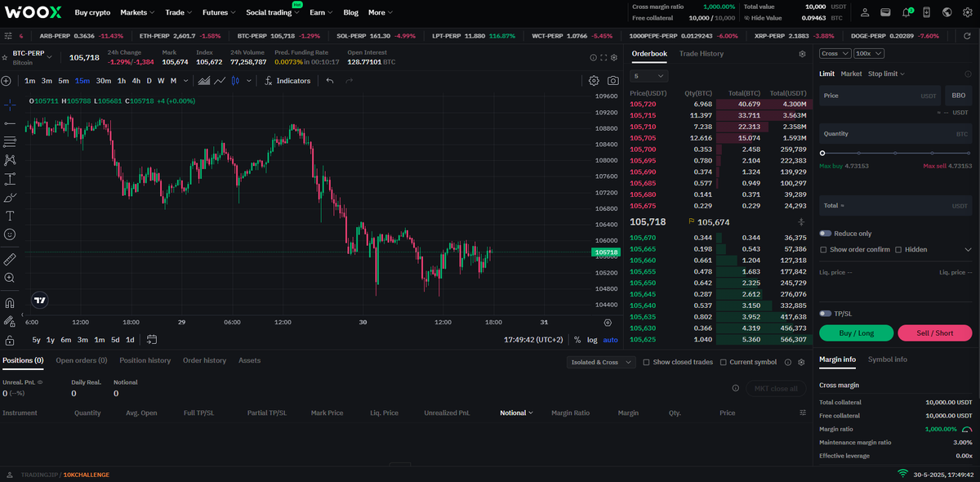Toggle percent scale on the chart
Screen dimensions: 980x482
pos(577,340)
